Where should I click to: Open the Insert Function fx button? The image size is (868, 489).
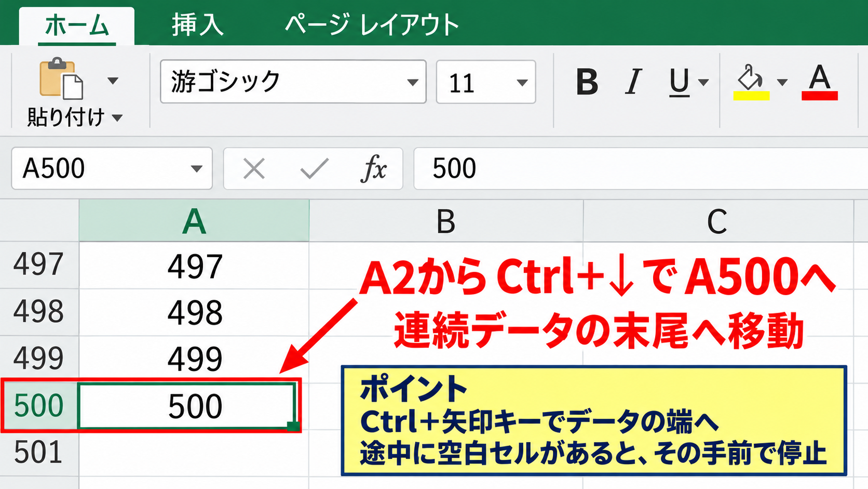pos(374,168)
